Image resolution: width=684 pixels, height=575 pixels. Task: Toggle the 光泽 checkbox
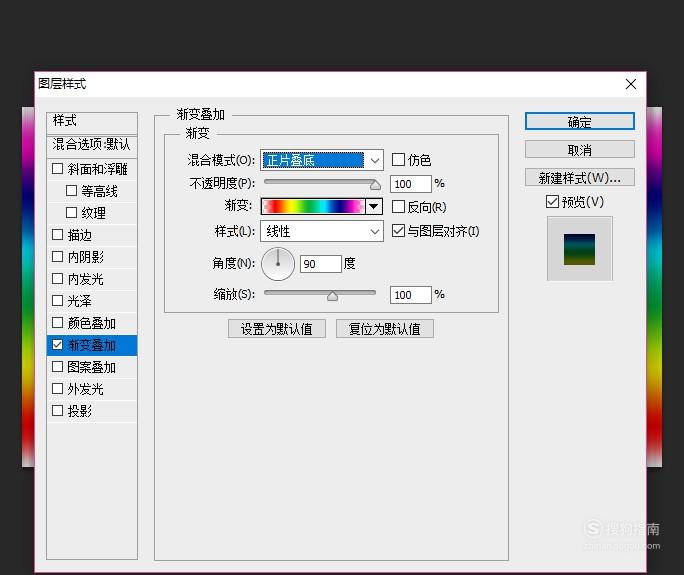[58, 300]
